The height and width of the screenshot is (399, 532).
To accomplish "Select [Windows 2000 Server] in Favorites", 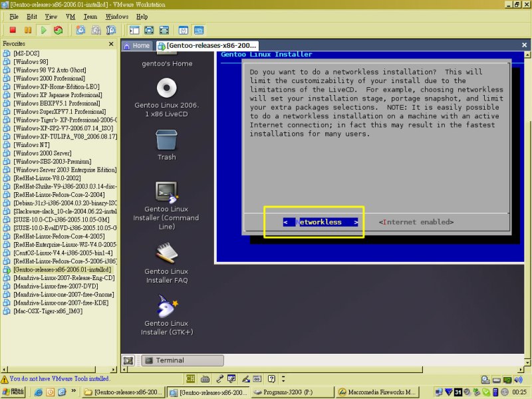I will click(42, 153).
